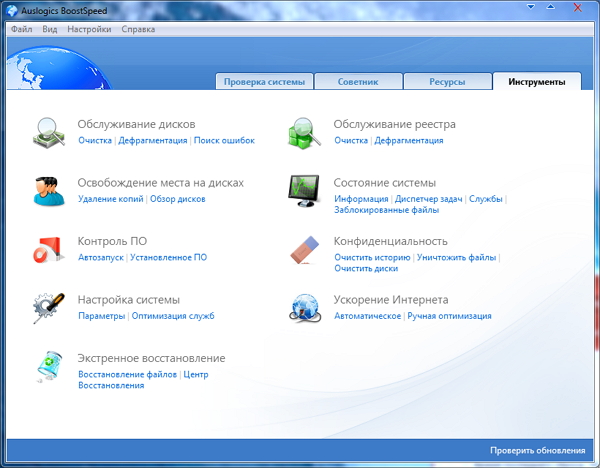Launch Автоматическое Internet optimization
Image resolution: width=600 pixels, height=468 pixels.
click(x=367, y=316)
